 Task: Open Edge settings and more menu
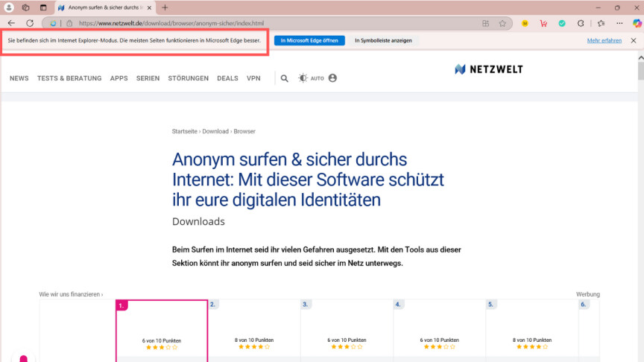pyautogui.click(x=619, y=23)
